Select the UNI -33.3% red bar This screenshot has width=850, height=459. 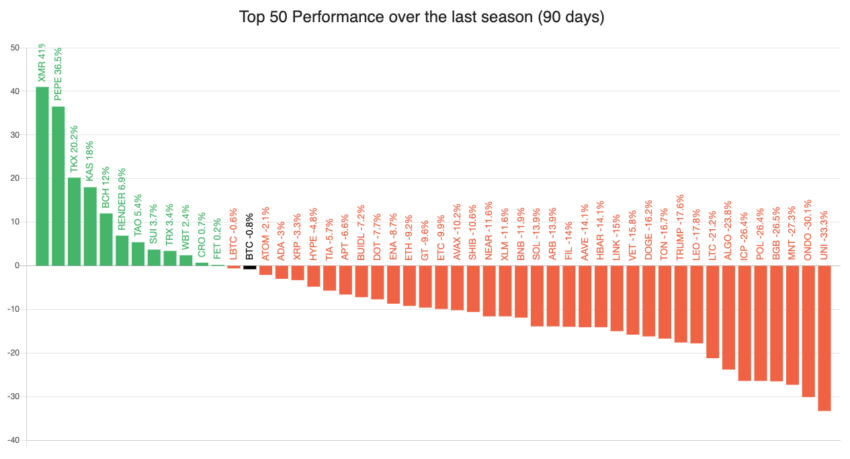[824, 338]
